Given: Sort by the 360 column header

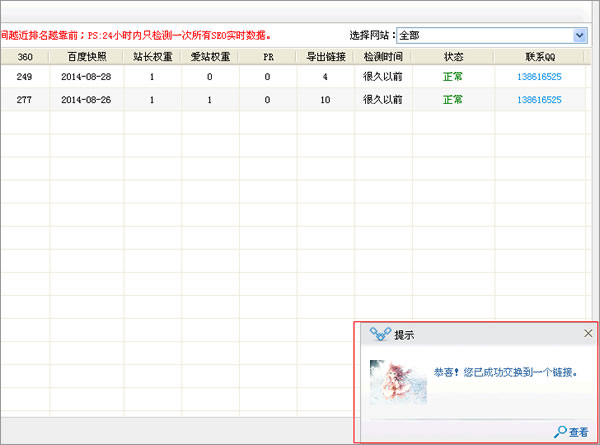Looking at the screenshot, I should point(25,57).
